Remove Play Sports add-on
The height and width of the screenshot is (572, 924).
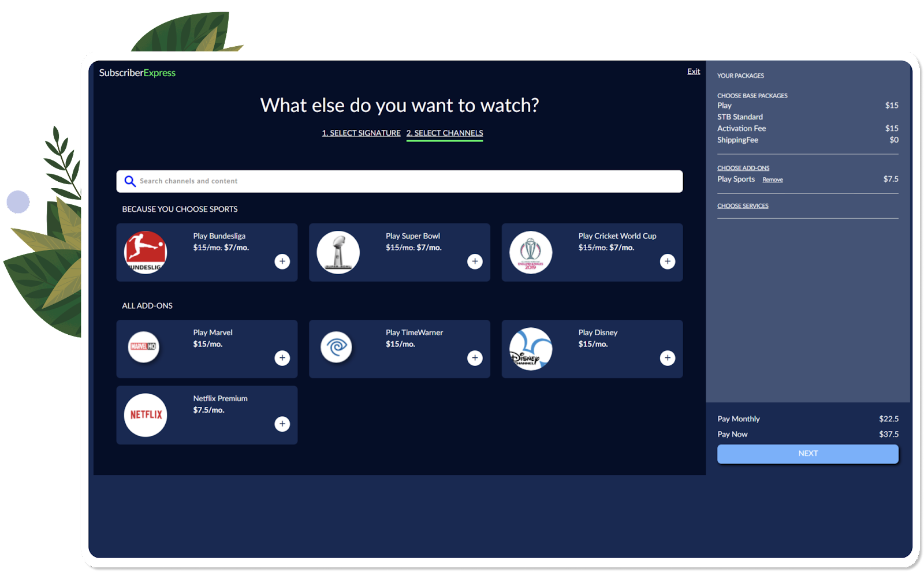point(773,180)
